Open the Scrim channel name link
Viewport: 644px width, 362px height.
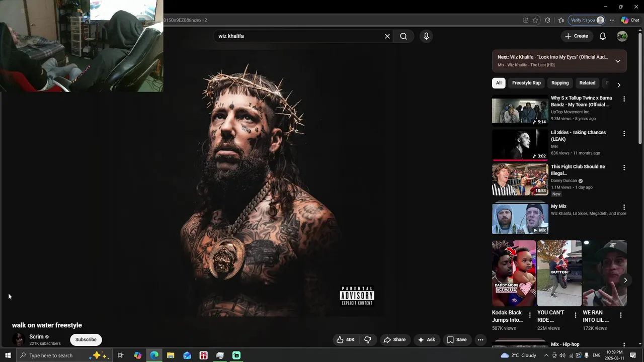point(36,337)
